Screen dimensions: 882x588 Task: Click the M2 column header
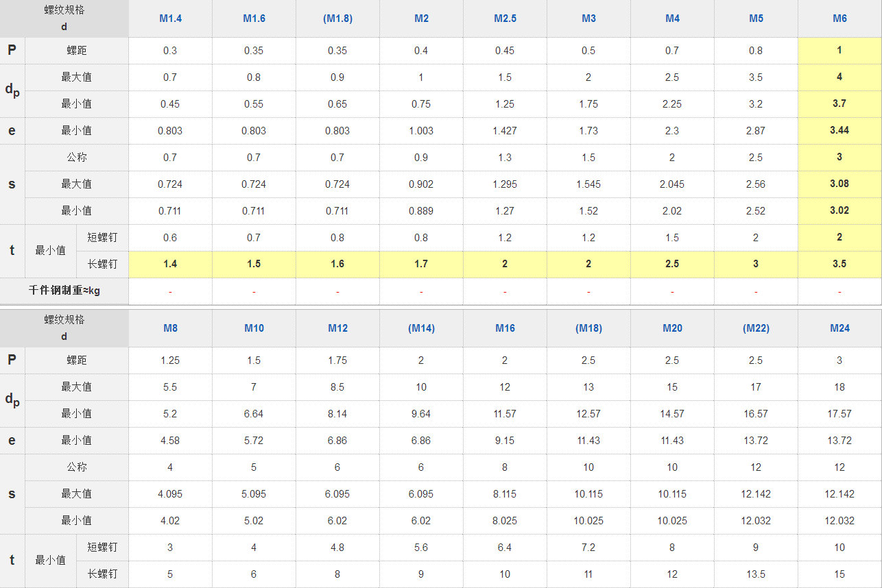pyautogui.click(x=421, y=19)
